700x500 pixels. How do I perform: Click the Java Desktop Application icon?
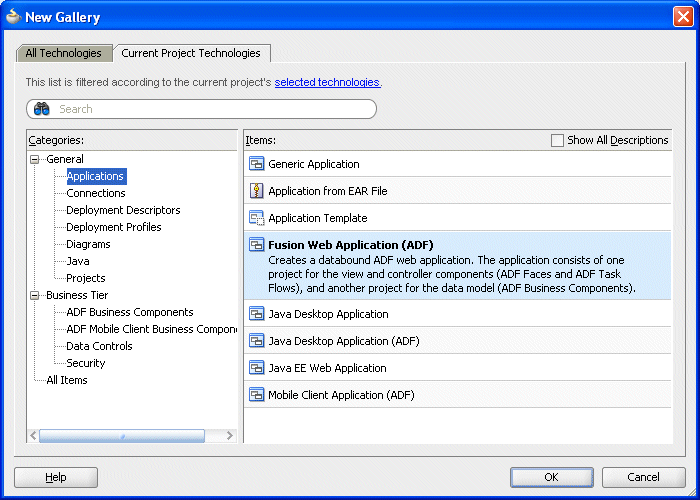[257, 314]
